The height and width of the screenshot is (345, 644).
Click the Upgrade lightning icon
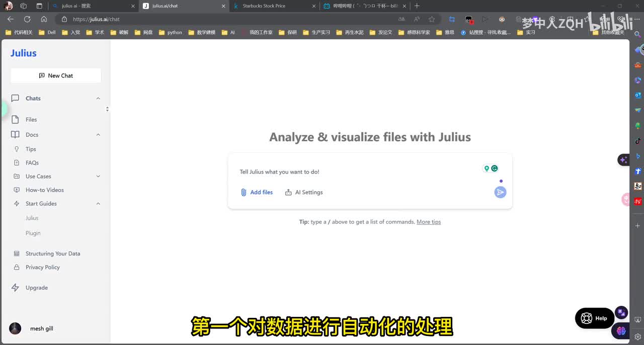click(16, 288)
